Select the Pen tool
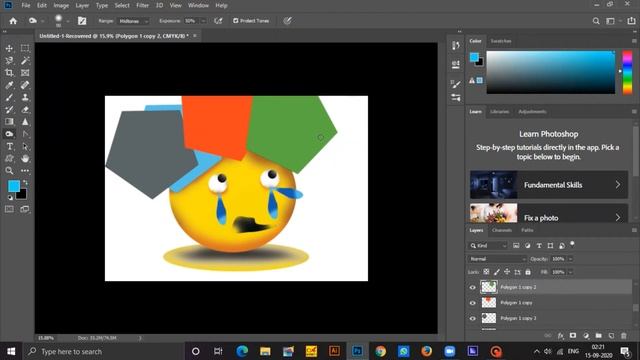Screen dimensions: 640x360 25,134
